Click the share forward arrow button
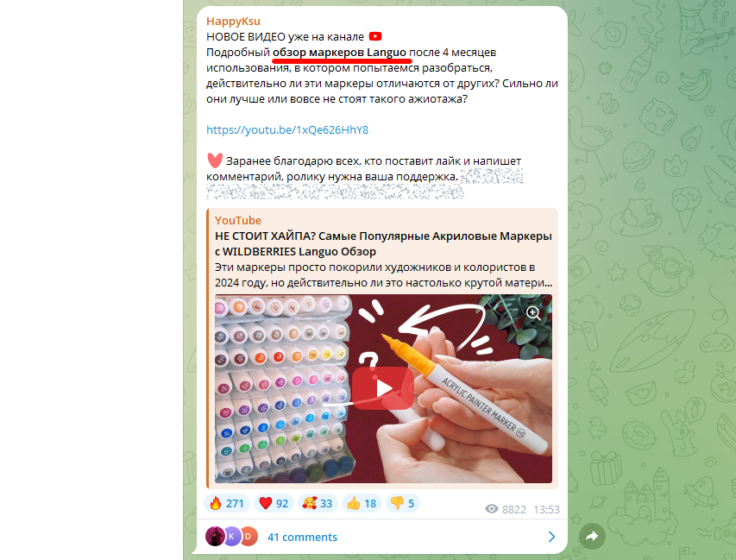The width and height of the screenshot is (736, 560). (x=592, y=536)
